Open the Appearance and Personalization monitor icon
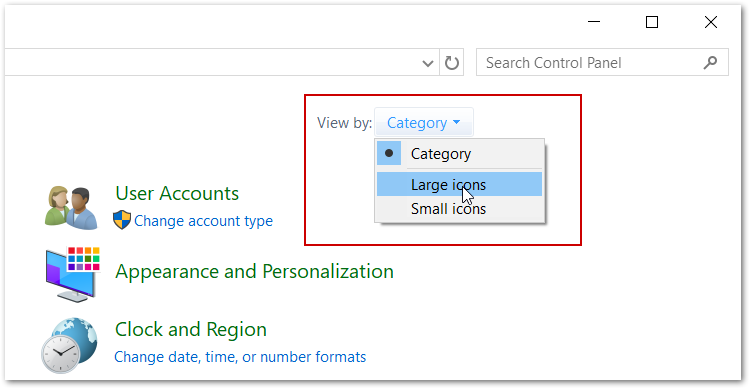750x389 pixels. tap(72, 274)
